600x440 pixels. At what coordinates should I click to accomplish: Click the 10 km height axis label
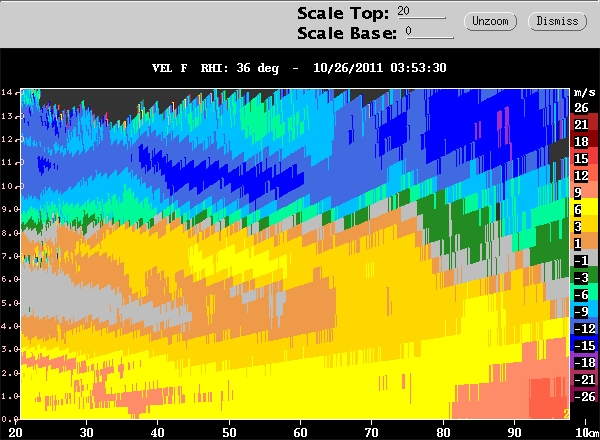(7, 186)
